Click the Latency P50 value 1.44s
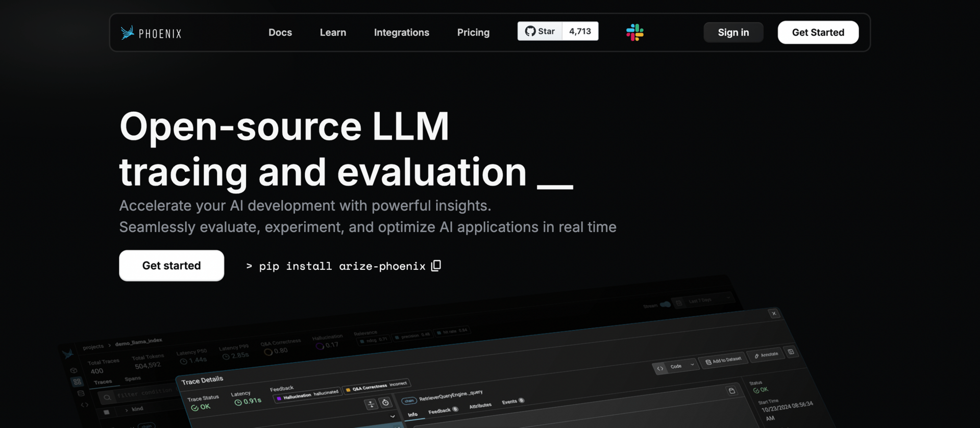Screen dimensions: 980x428 (x=193, y=360)
